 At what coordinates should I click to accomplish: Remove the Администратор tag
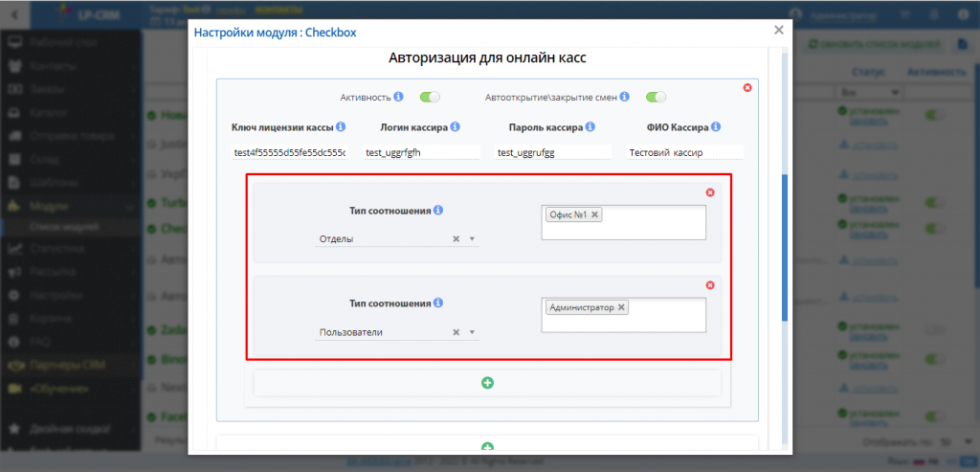click(x=621, y=307)
